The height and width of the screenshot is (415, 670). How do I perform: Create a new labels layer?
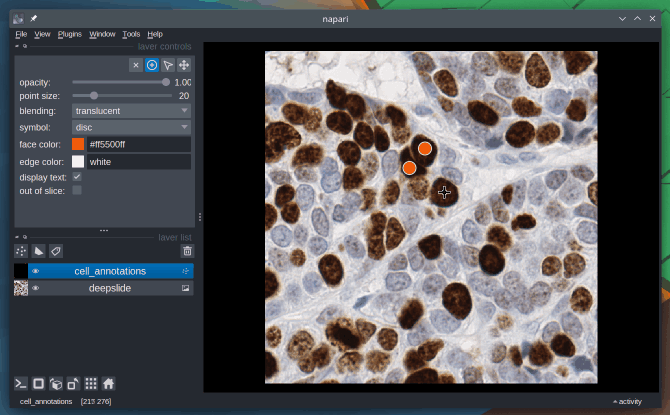point(55,251)
